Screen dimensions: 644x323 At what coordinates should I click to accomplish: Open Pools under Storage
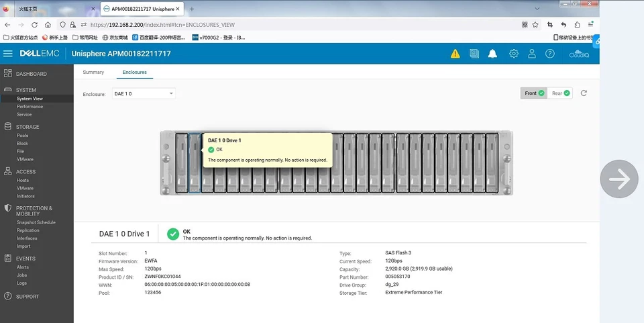[x=22, y=135]
